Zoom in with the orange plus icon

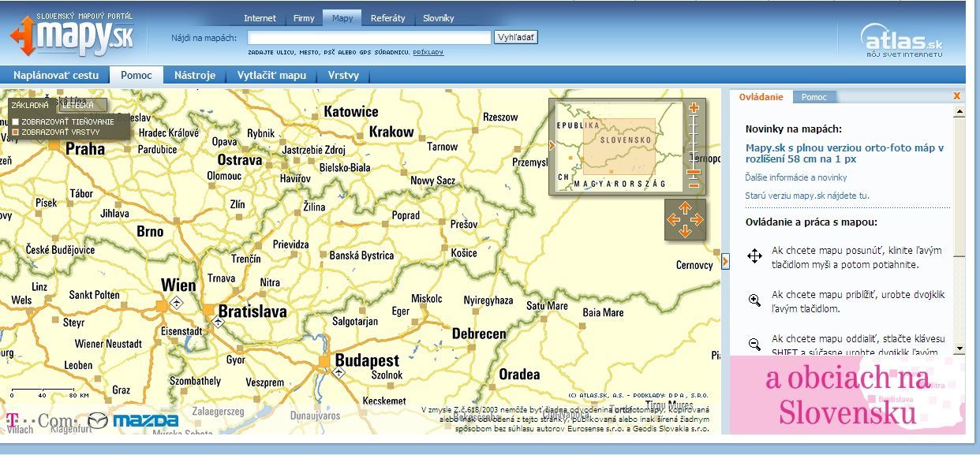pyautogui.click(x=694, y=107)
